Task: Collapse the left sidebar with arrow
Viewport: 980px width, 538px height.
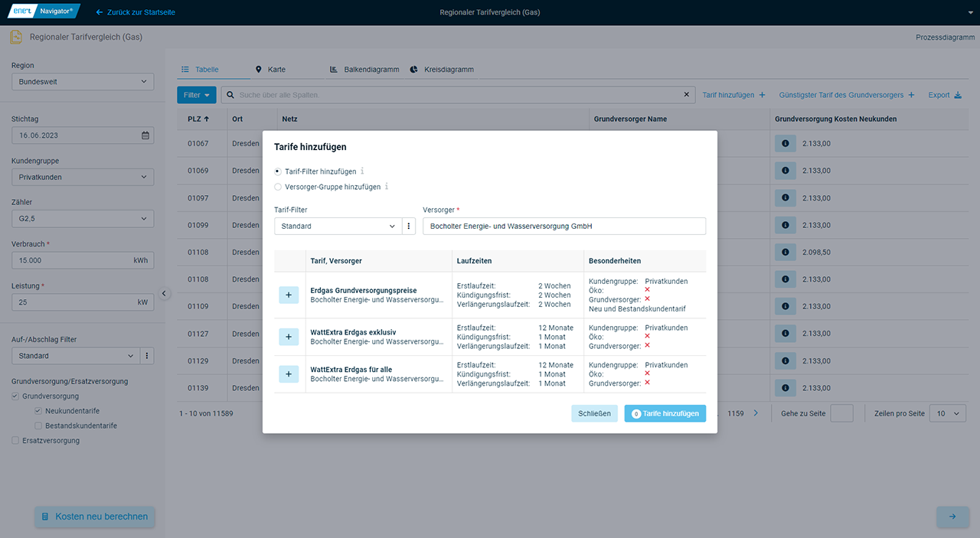Action: click(x=164, y=293)
